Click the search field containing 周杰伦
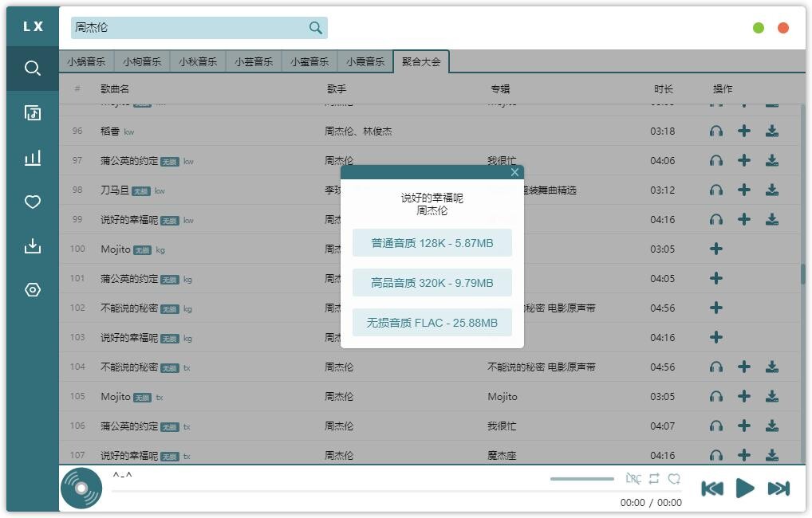This screenshot has height=518, width=812. click(187, 28)
